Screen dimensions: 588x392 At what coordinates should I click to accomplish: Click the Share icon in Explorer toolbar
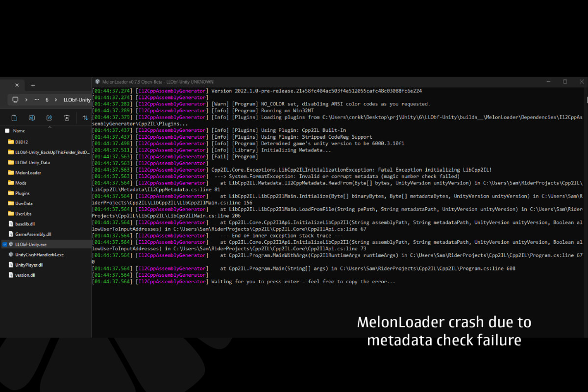[x=49, y=118]
